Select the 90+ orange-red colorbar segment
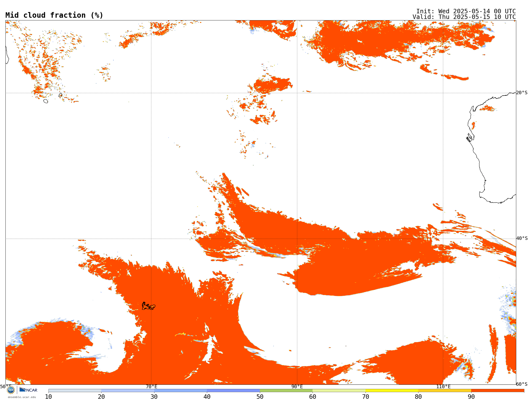 (x=498, y=391)
